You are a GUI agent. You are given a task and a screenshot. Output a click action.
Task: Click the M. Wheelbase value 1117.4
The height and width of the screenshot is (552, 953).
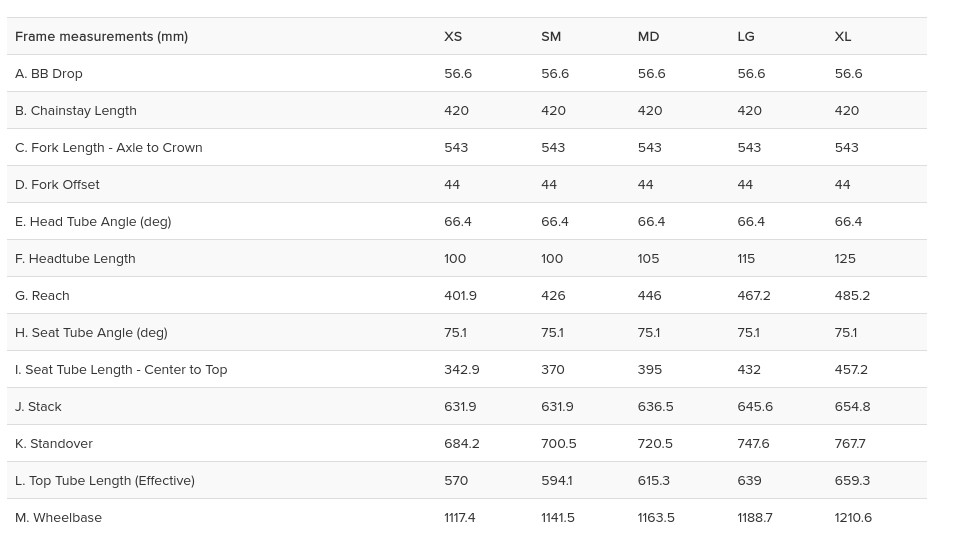click(x=459, y=518)
